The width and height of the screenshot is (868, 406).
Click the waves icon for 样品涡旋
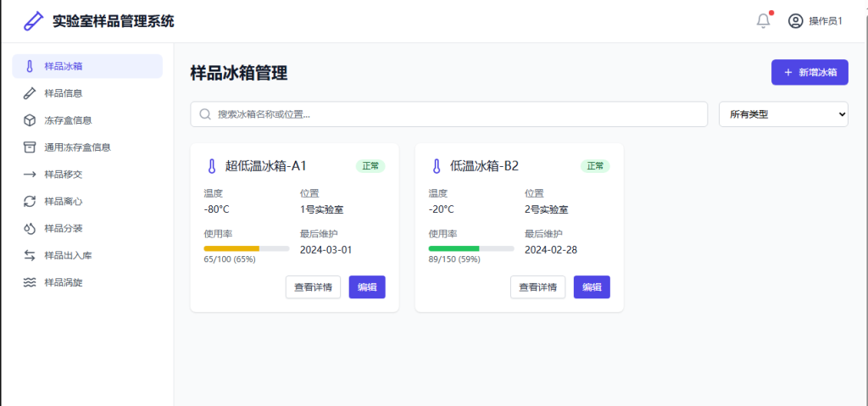click(30, 282)
